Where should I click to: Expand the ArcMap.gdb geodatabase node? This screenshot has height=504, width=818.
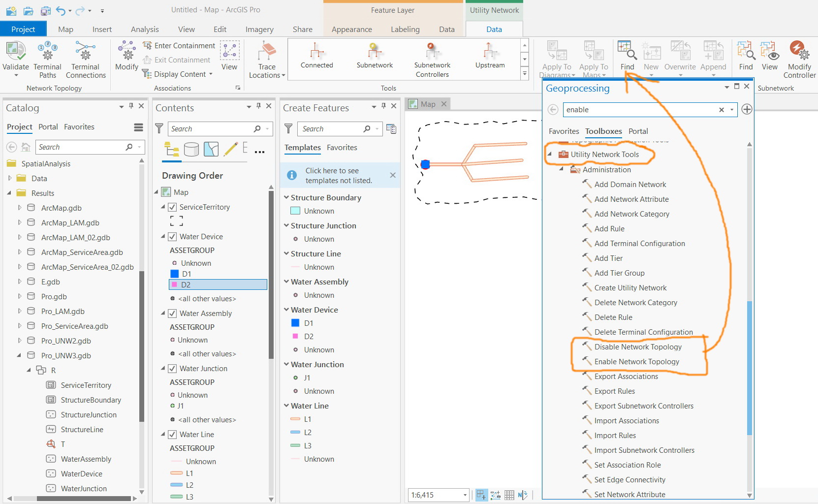pos(20,208)
